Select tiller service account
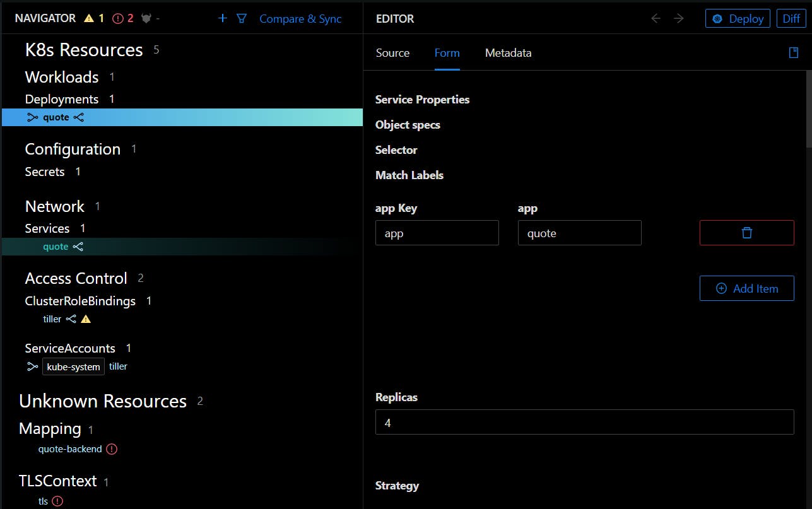Viewport: 812px width, 509px height. coord(118,366)
